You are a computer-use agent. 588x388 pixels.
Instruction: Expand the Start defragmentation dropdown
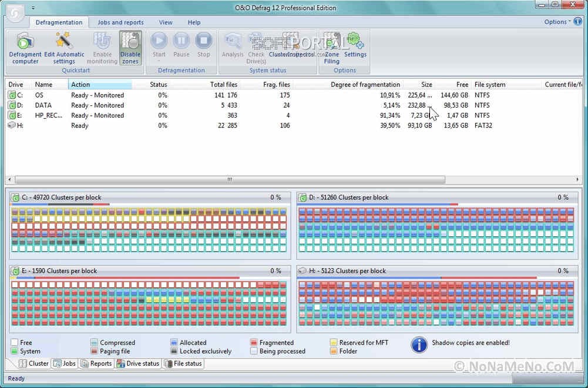tap(159, 61)
